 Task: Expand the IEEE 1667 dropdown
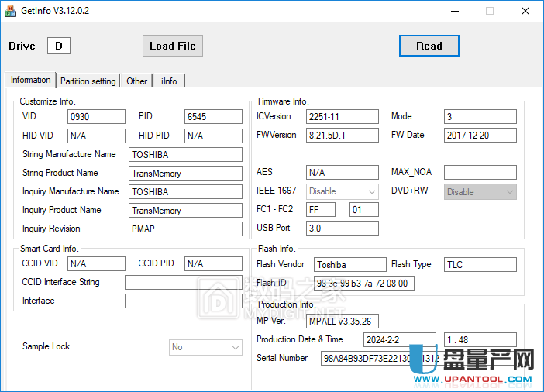pos(343,191)
